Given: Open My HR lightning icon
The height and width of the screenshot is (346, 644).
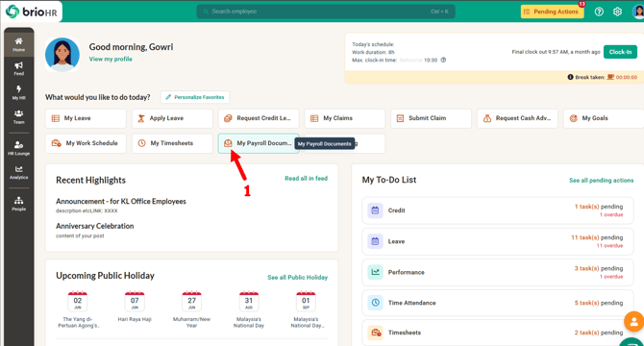Looking at the screenshot, I should (18, 92).
